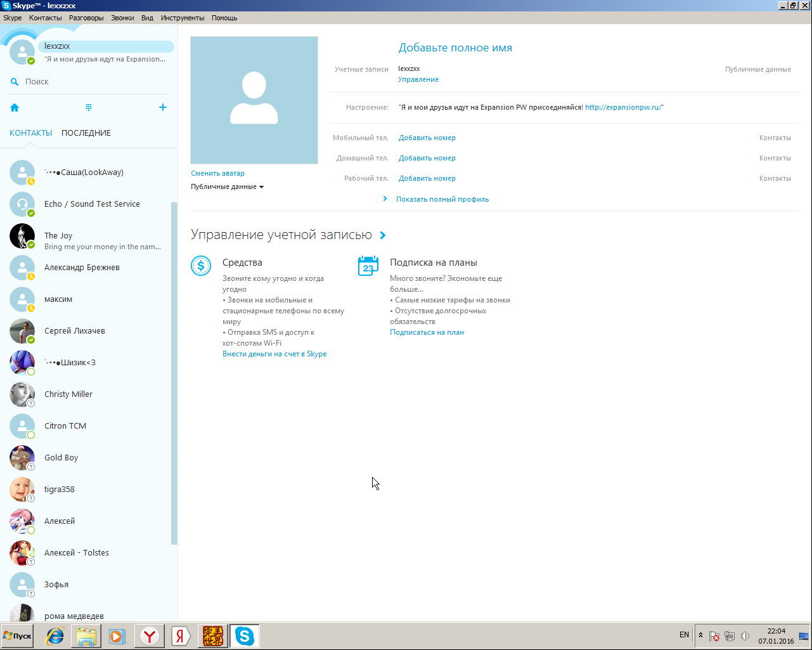
Task: Select contact максим
Action: point(89,299)
